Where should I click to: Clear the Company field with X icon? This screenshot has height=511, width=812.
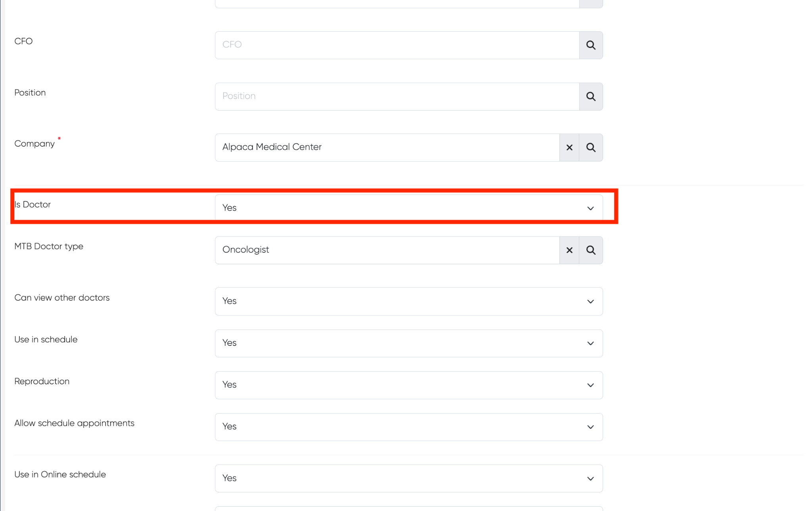click(569, 147)
